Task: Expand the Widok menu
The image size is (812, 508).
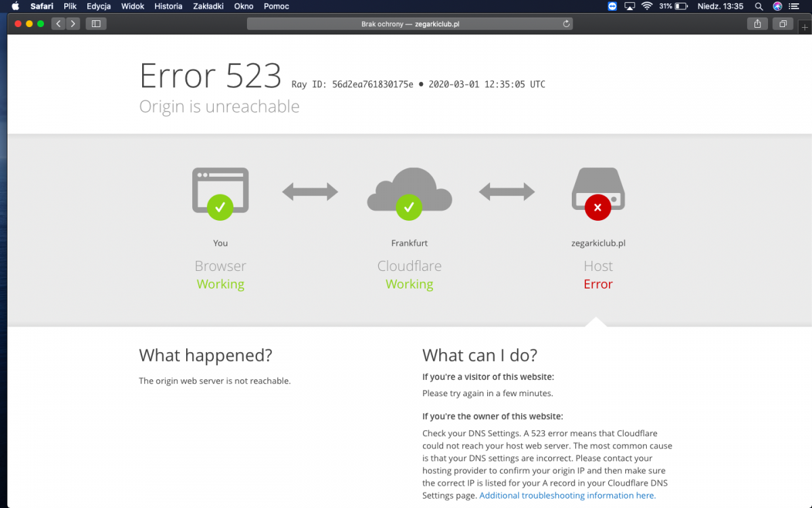Action: [133, 6]
